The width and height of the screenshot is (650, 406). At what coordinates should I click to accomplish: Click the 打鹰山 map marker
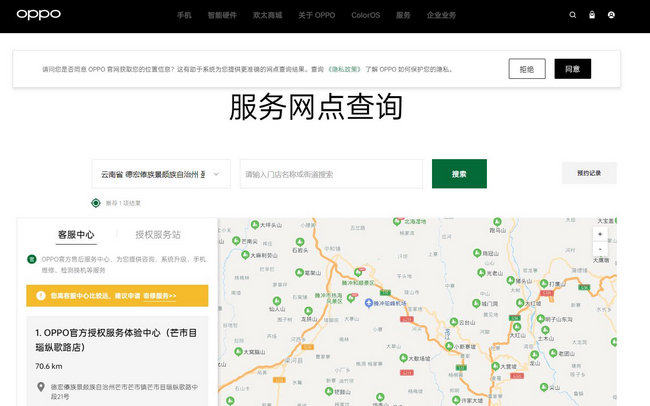pos(544,284)
